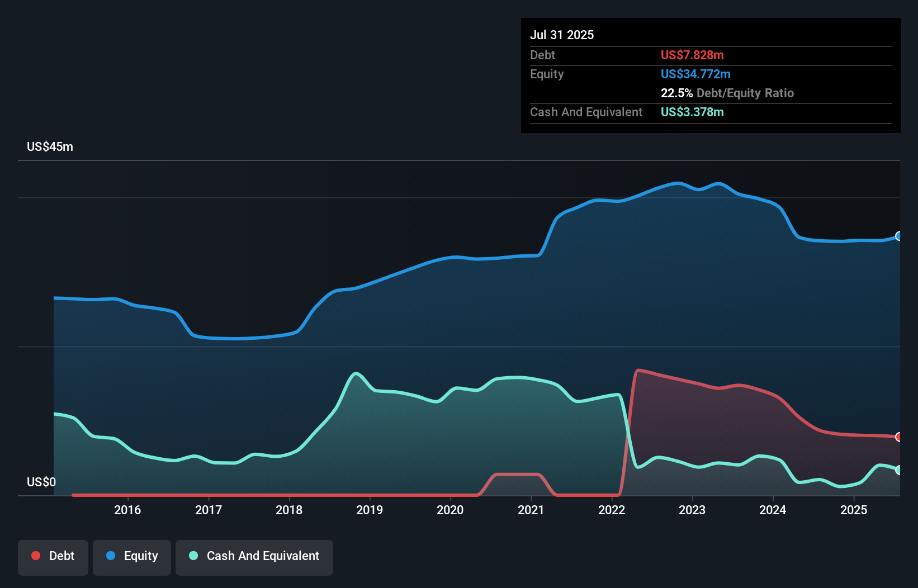
Task: Select the Equity endpoint marker on the chart
Action: 898,237
